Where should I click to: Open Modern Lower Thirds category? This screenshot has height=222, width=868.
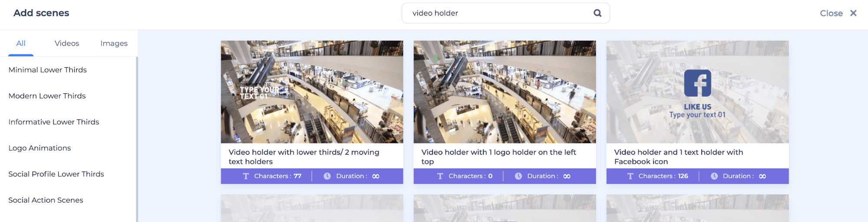pos(47,96)
